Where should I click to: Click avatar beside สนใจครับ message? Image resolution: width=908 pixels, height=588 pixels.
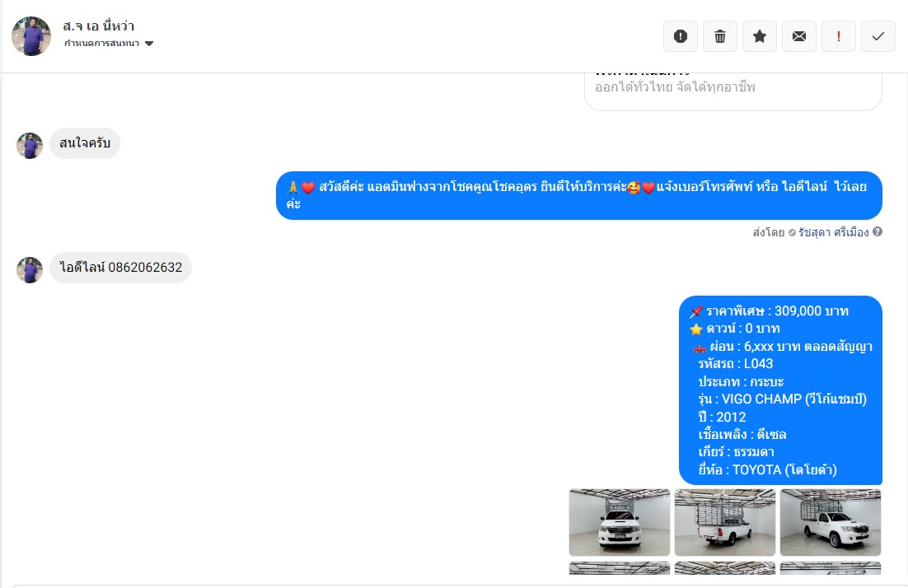30,146
